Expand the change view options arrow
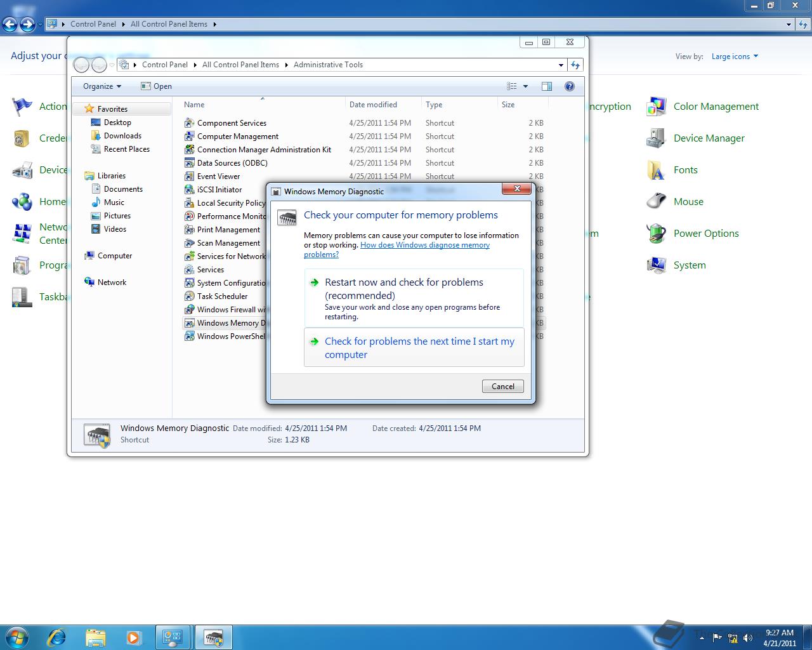The image size is (812, 650). click(x=525, y=86)
